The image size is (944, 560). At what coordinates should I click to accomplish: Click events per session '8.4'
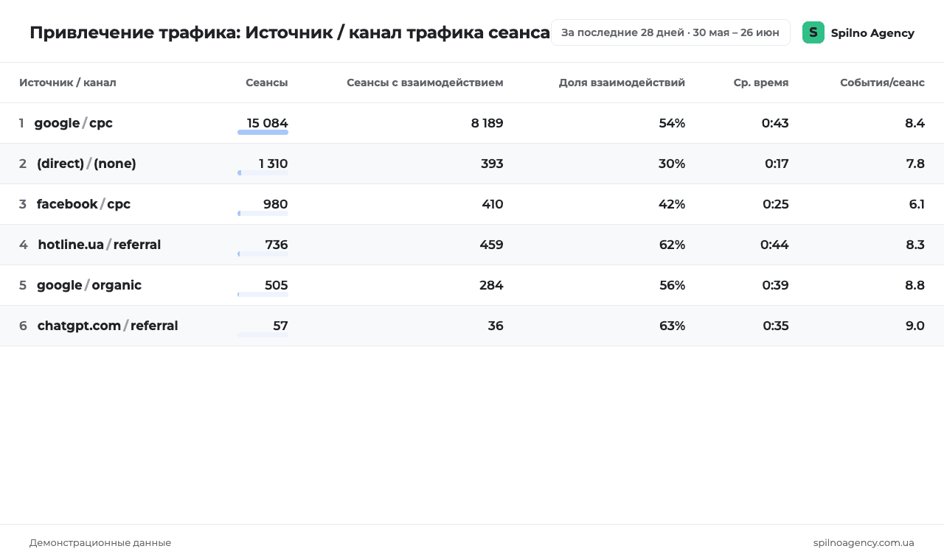coord(914,123)
